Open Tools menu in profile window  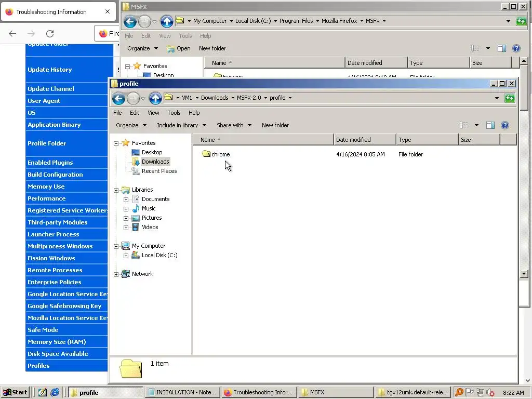point(174,113)
